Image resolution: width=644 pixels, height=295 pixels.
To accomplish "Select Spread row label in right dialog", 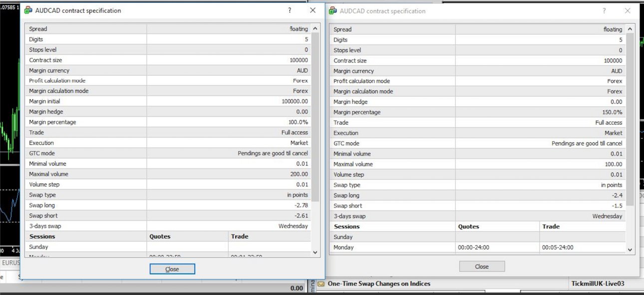I will [342, 29].
